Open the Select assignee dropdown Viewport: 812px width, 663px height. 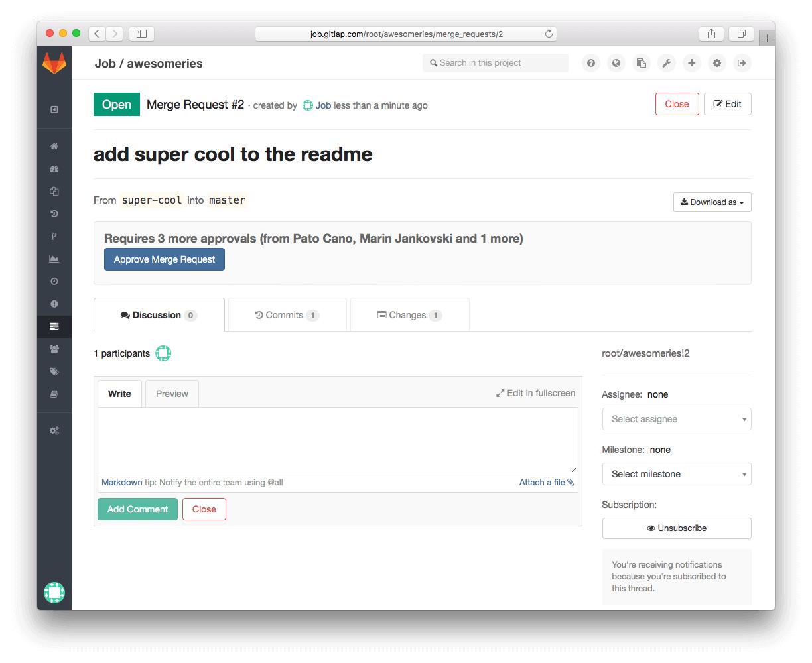[677, 419]
